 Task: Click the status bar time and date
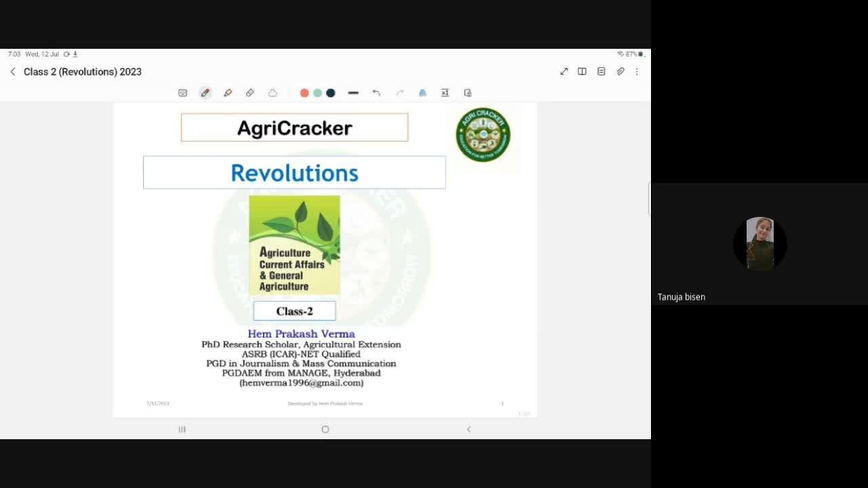(x=33, y=54)
